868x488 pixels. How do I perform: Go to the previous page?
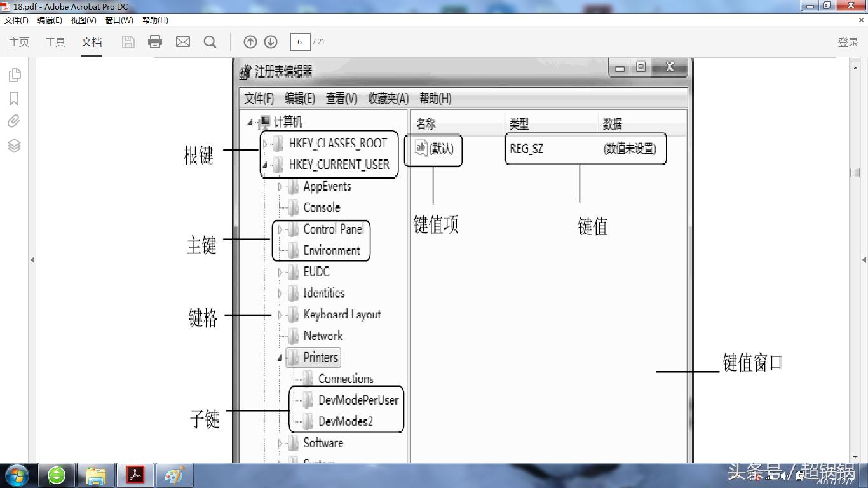pos(250,41)
